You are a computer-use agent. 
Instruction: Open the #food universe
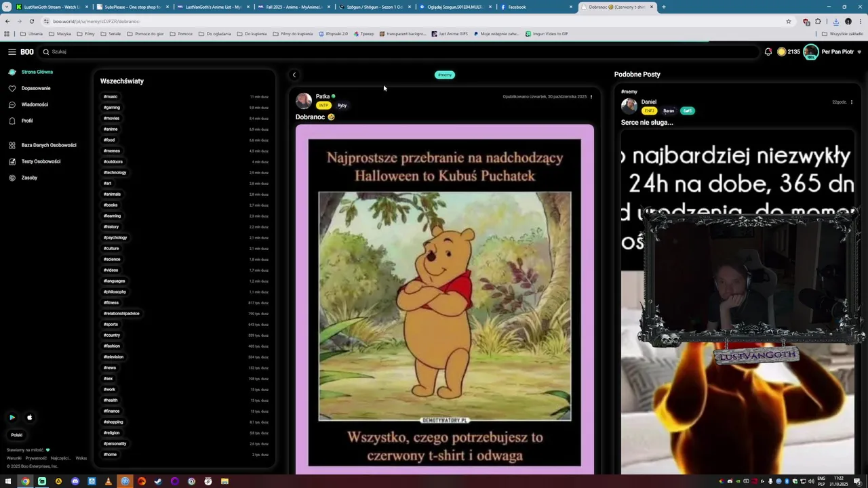pyautogui.click(x=109, y=140)
